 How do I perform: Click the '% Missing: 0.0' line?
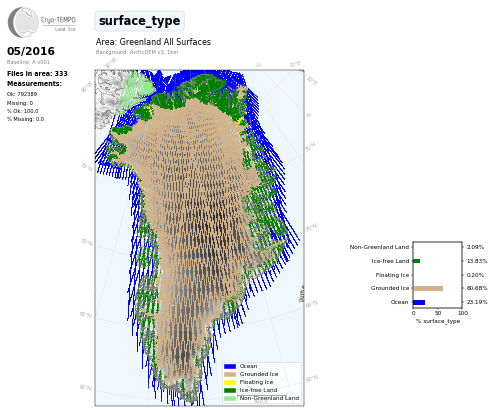[25, 119]
